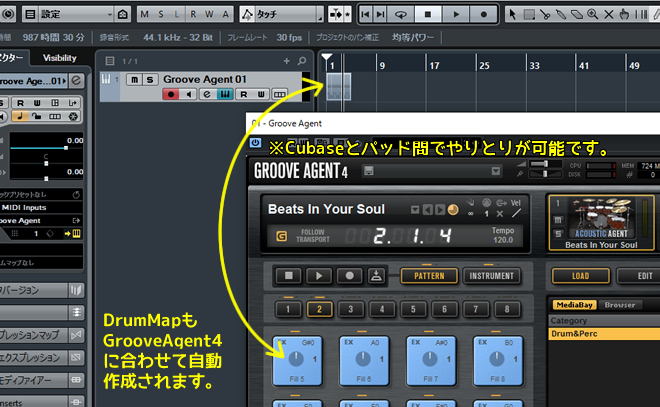Screen dimensions: 660x407
Task: Switch to the Browser tab
Action: (x=620, y=305)
